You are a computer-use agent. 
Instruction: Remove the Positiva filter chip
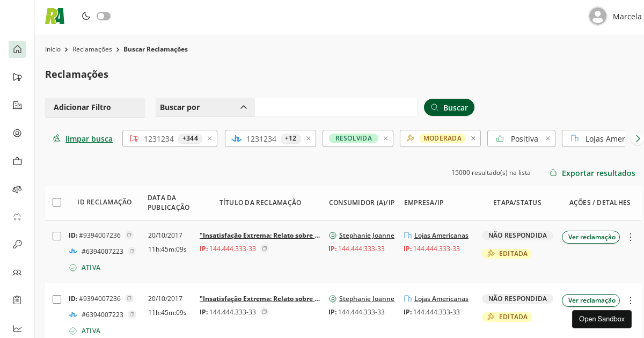[548, 138]
